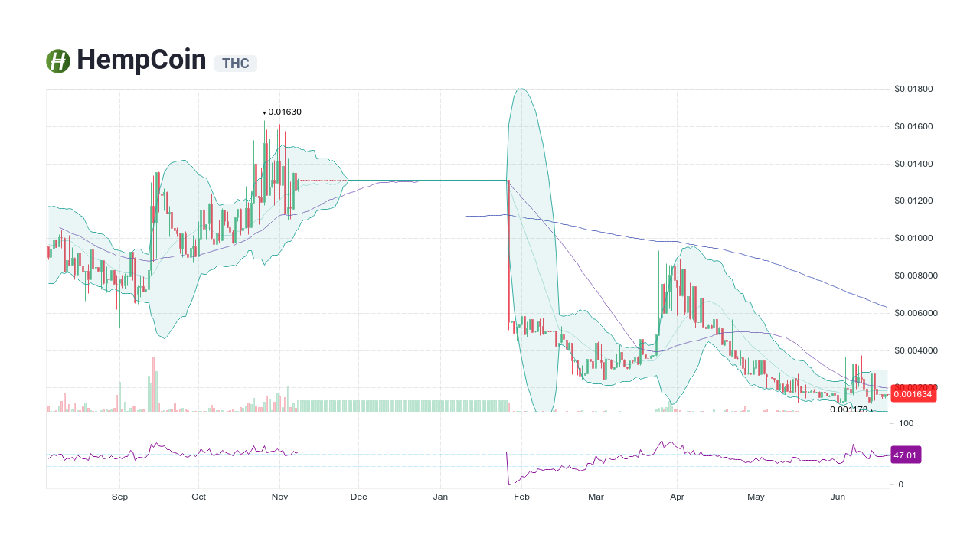
Task: Click the 0.001178 low price marker
Action: pyautogui.click(x=851, y=409)
